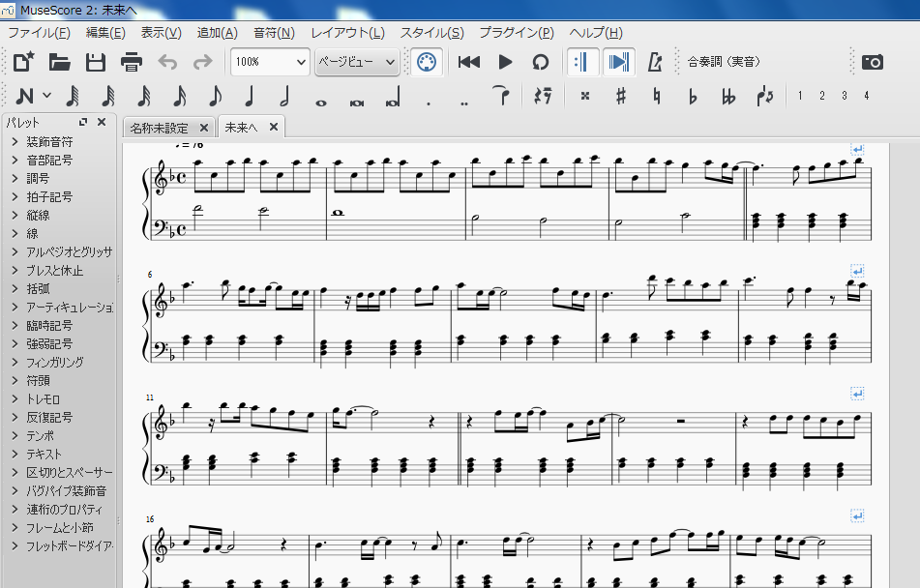Select voice 1
This screenshot has width=920, height=588.
[800, 96]
